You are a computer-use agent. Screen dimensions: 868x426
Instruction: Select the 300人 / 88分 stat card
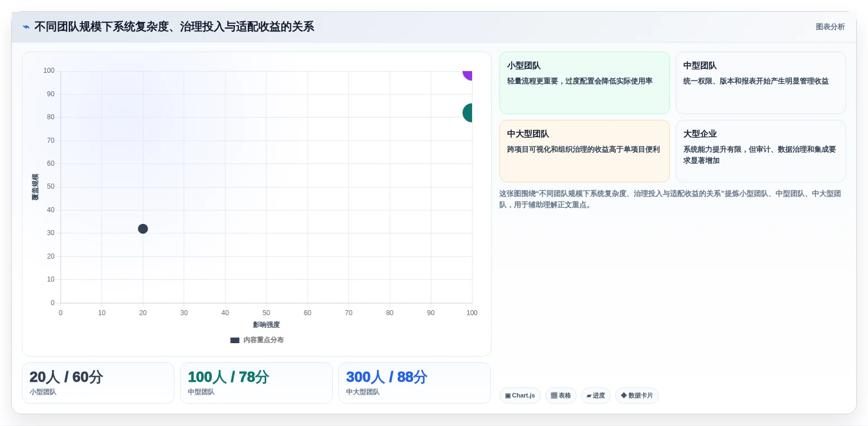coord(414,383)
